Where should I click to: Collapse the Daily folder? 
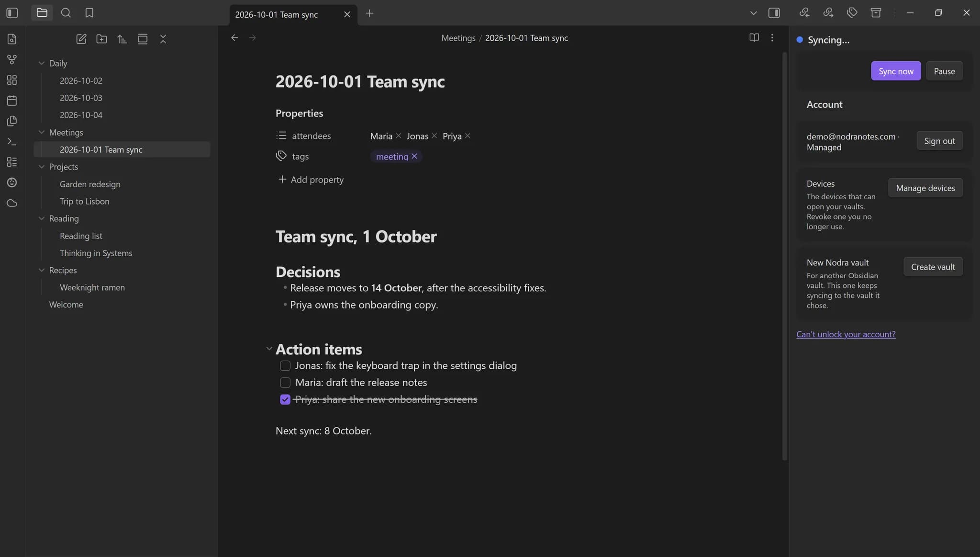(x=42, y=63)
